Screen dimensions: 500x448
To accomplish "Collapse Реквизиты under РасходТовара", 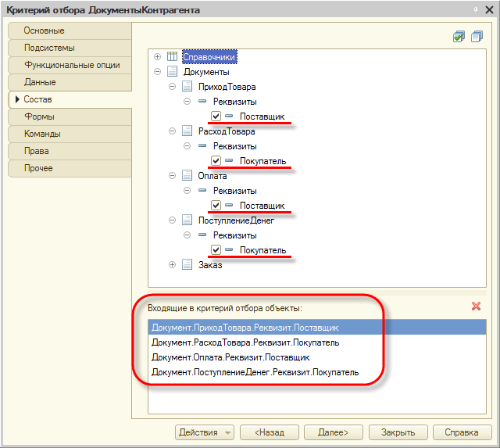I will coord(187,146).
